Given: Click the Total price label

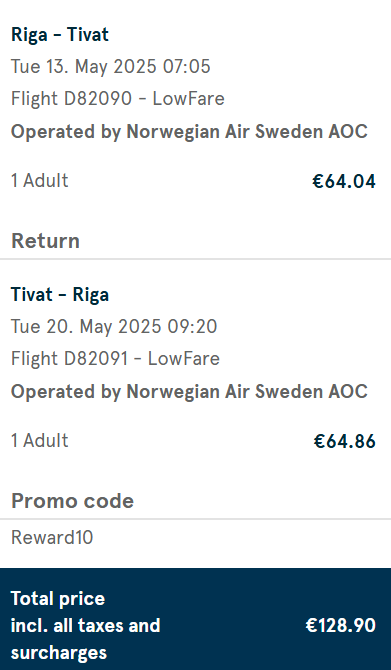Looking at the screenshot, I should pos(58,599).
